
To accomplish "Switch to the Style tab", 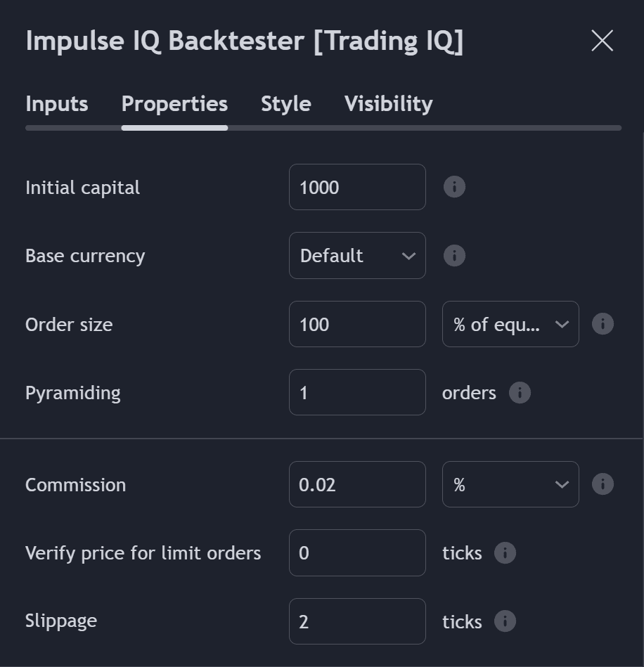I will 285,103.
